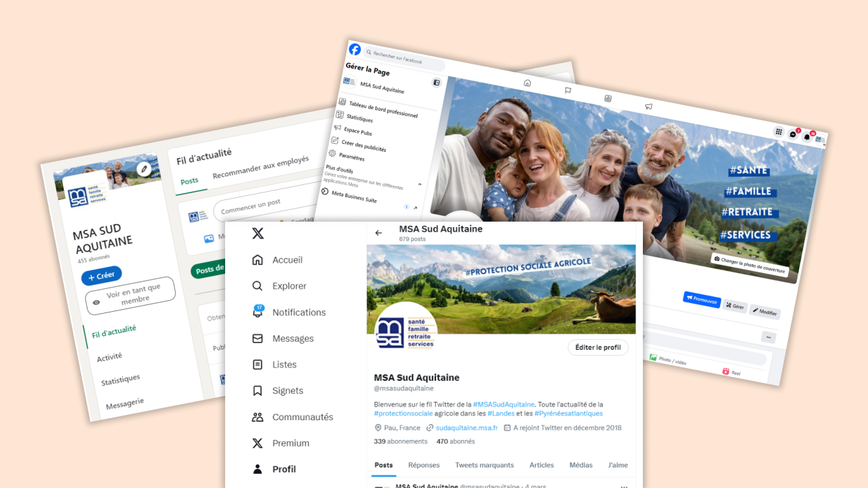Open the three-dots menu on Facebook page
Viewport: 868px width, 488px height.
tap(768, 337)
